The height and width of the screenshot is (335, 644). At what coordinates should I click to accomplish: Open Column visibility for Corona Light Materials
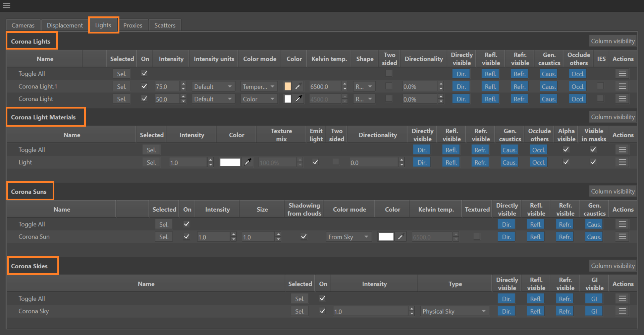coord(613,117)
